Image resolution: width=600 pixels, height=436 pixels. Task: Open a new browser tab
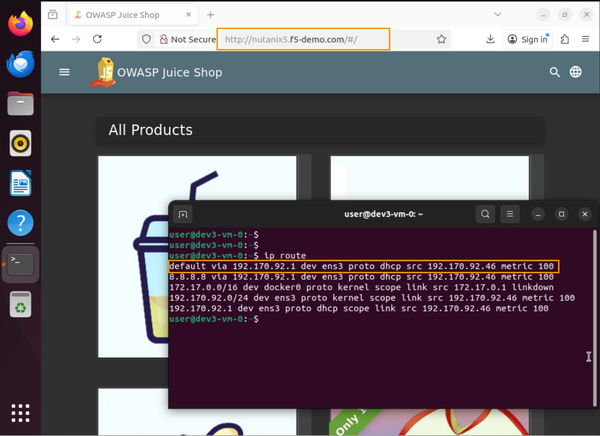tap(210, 15)
